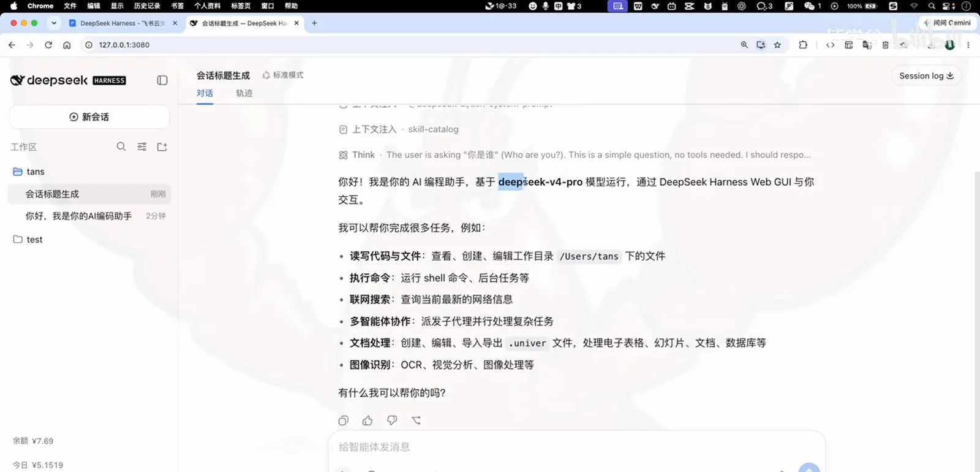The width and height of the screenshot is (980, 472).
Task: Copy the assistant reply
Action: tap(344, 421)
